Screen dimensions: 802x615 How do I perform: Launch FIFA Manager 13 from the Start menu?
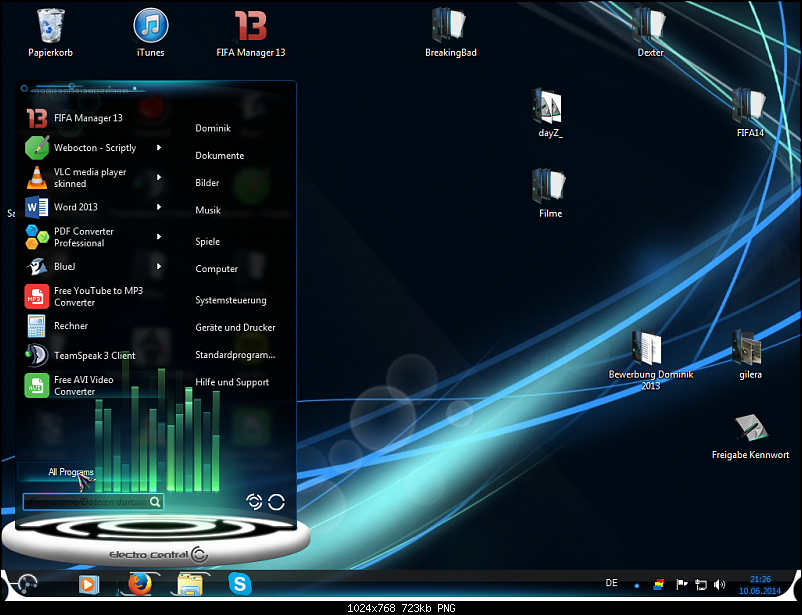tap(93, 118)
